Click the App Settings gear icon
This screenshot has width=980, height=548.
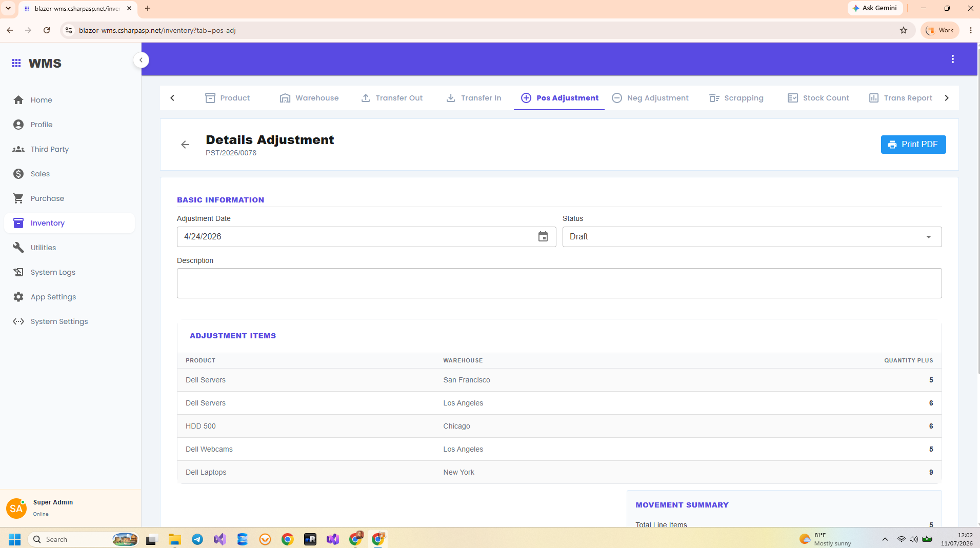pos(18,297)
